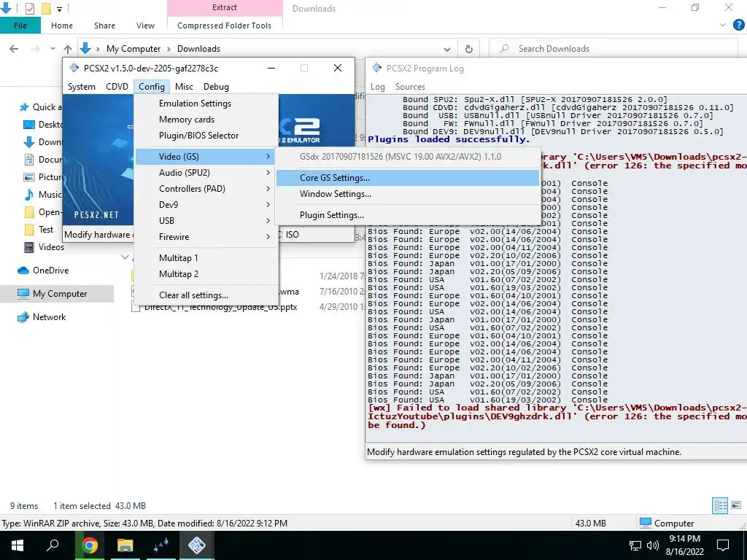Open Explorer help icon
Image resolution: width=747 pixels, height=560 pixels.
click(738, 26)
